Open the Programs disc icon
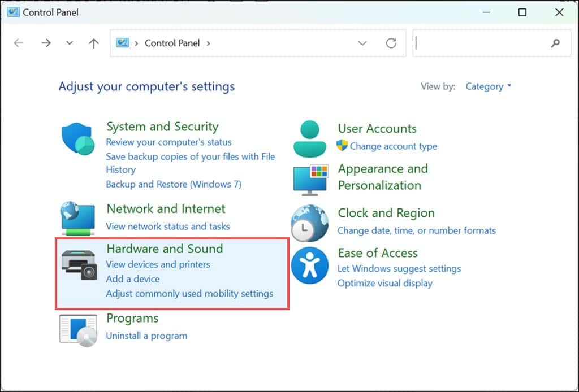This screenshot has width=579, height=392. click(78, 330)
